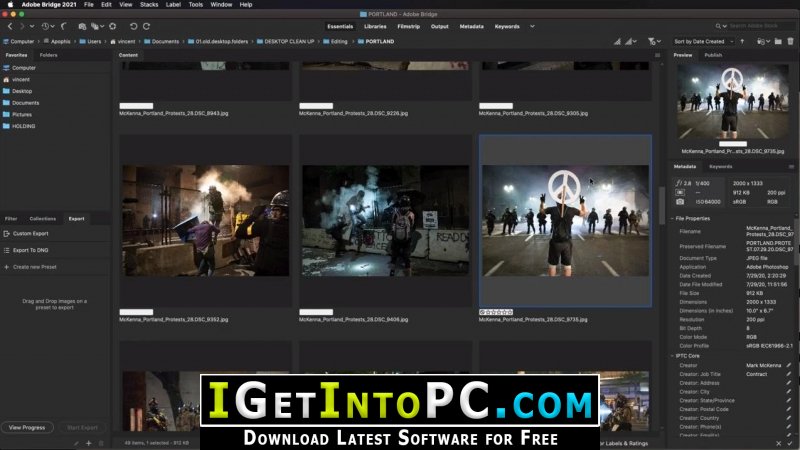800x450 pixels.
Task: Click pencil edit icon beside Creator field
Action: pos(789,365)
